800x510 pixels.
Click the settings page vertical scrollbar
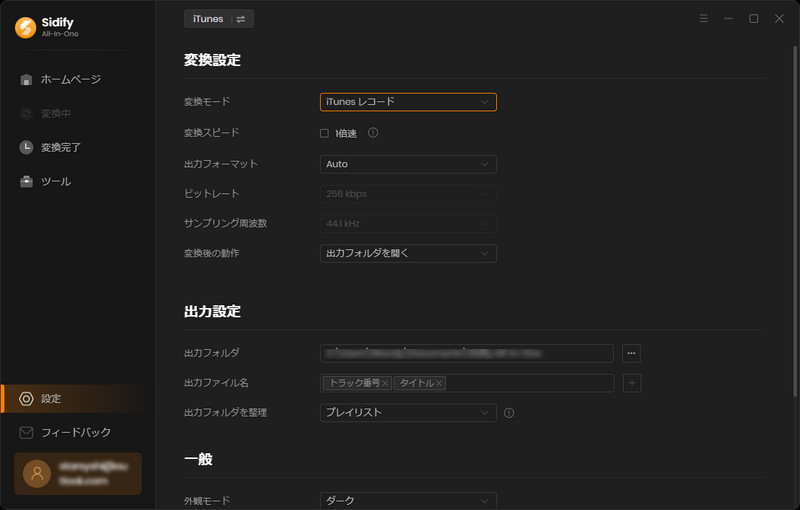pyautogui.click(x=794, y=221)
